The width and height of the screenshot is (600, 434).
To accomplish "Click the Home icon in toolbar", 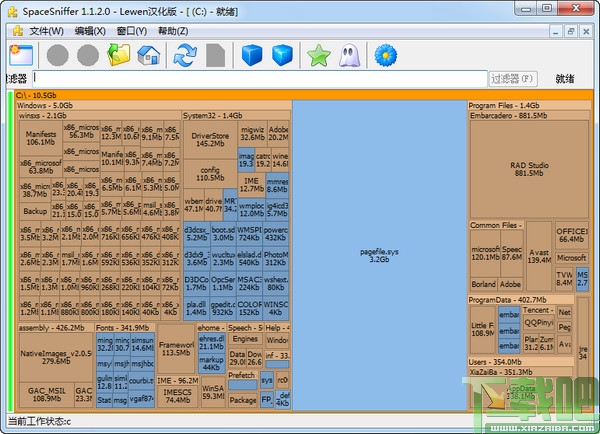I will click(148, 55).
